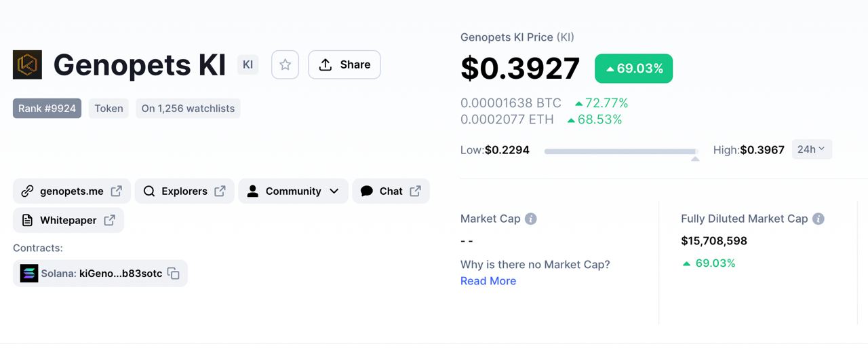Open the 24h timeframe dropdown
The height and width of the screenshot is (353, 868).
[811, 149]
